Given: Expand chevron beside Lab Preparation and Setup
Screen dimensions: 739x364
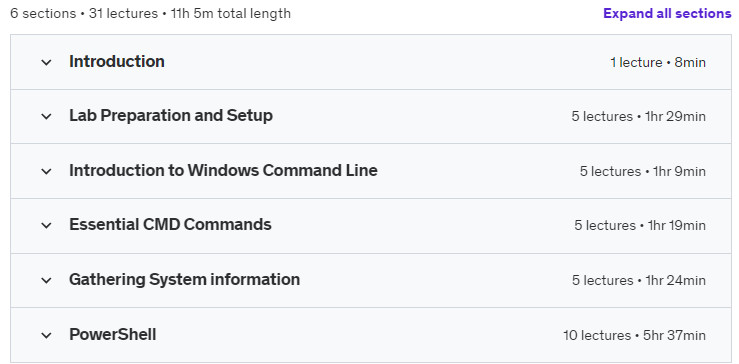Looking at the screenshot, I should pyautogui.click(x=46, y=116).
